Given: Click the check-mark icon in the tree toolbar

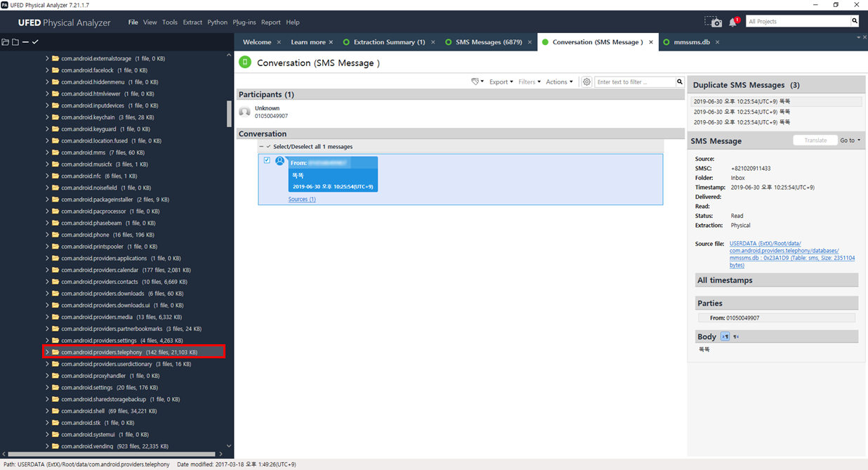Looking at the screenshot, I should tap(35, 42).
